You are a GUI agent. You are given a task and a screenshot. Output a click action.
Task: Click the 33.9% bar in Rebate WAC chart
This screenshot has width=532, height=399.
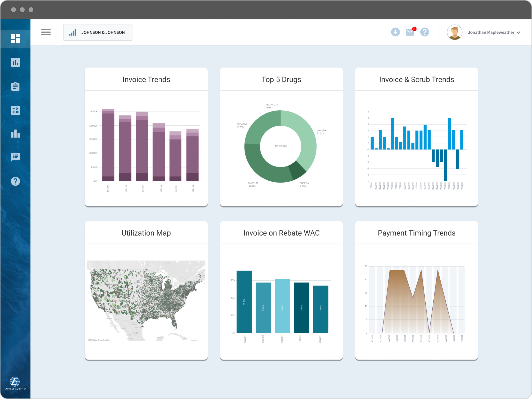click(x=244, y=302)
